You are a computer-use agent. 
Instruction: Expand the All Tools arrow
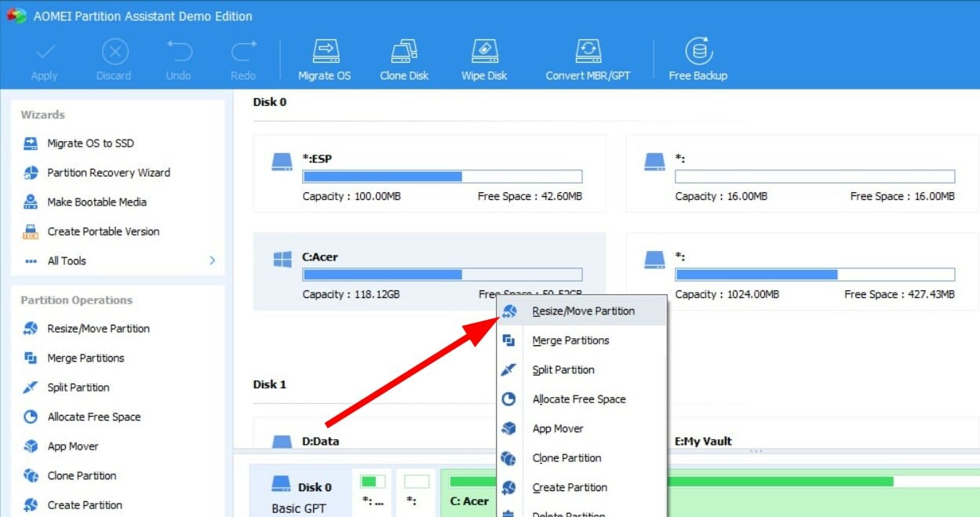(212, 260)
